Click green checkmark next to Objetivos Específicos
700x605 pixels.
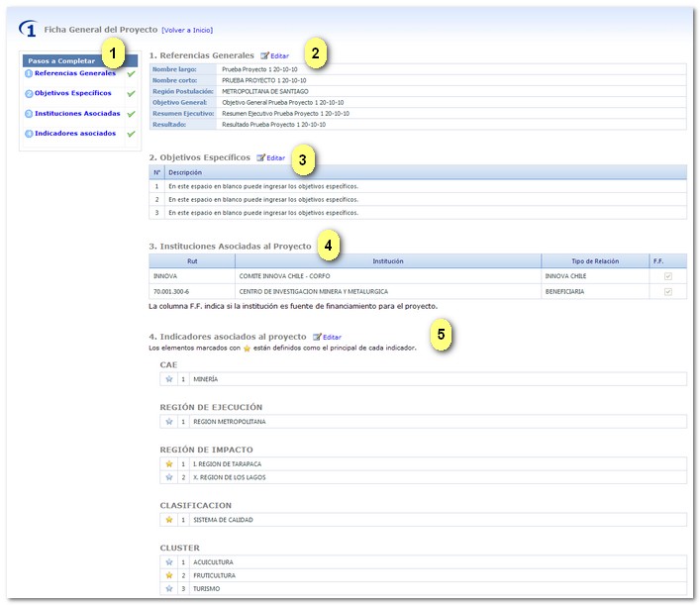pos(131,94)
